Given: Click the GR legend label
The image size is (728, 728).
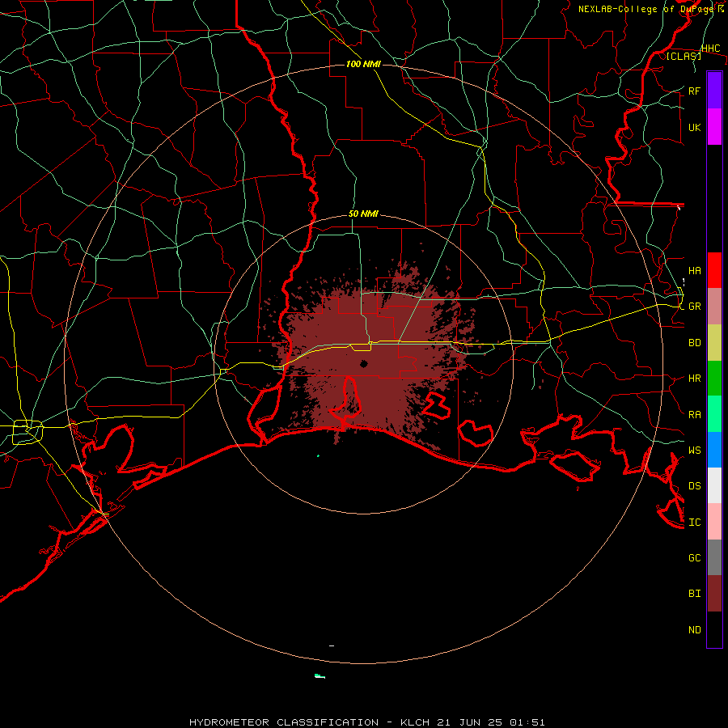Looking at the screenshot, I should [694, 307].
